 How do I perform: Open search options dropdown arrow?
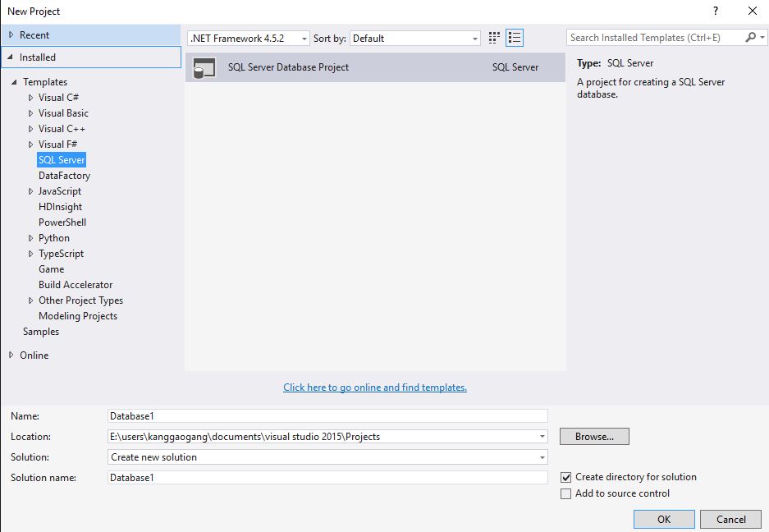click(x=762, y=37)
